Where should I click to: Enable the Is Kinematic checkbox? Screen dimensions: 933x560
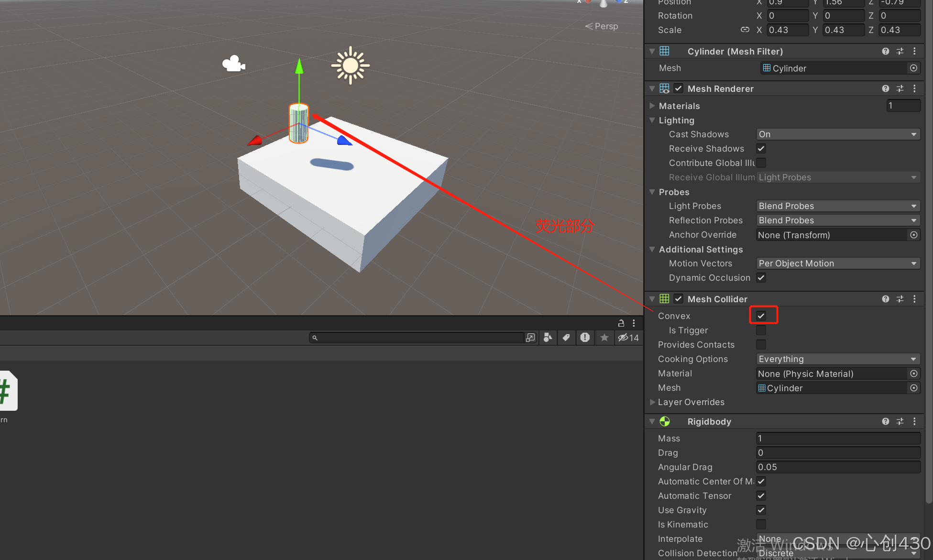point(761,525)
